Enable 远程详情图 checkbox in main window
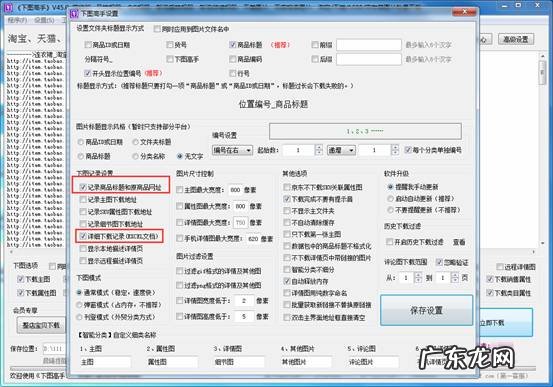Image resolution: width=553 pixels, height=387 pixels. point(499,266)
